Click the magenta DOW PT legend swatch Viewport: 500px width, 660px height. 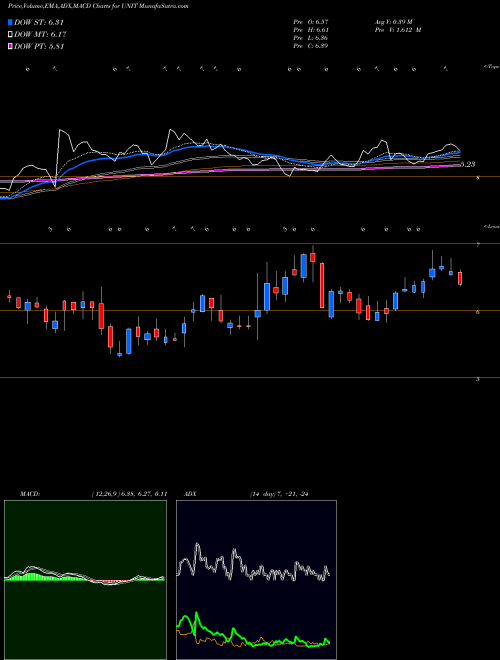pyautogui.click(x=10, y=46)
